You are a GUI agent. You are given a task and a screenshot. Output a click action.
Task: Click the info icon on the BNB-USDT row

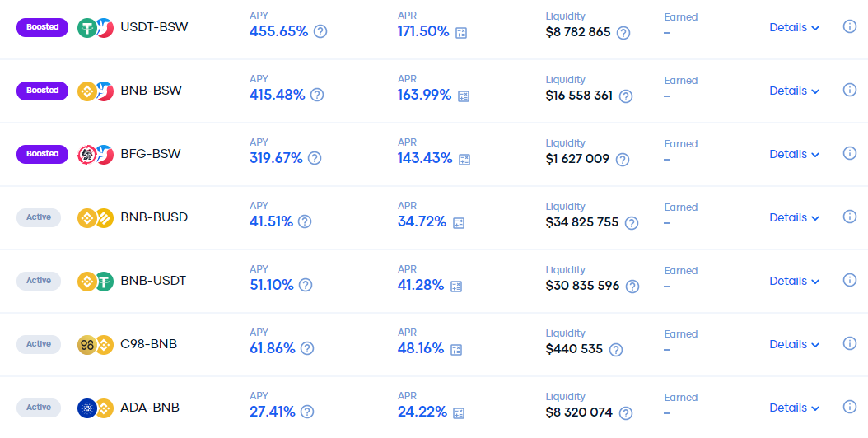(x=849, y=280)
